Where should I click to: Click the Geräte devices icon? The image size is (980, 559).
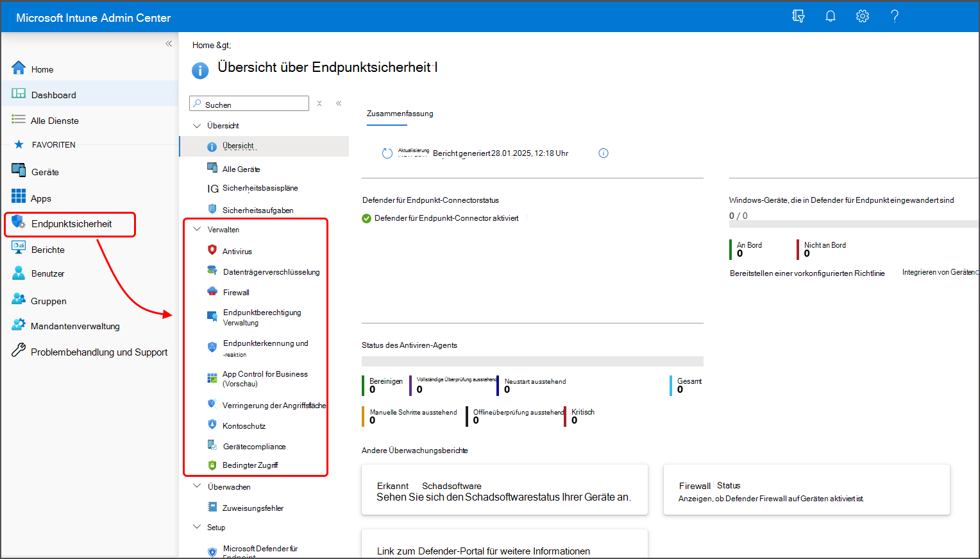tap(19, 171)
